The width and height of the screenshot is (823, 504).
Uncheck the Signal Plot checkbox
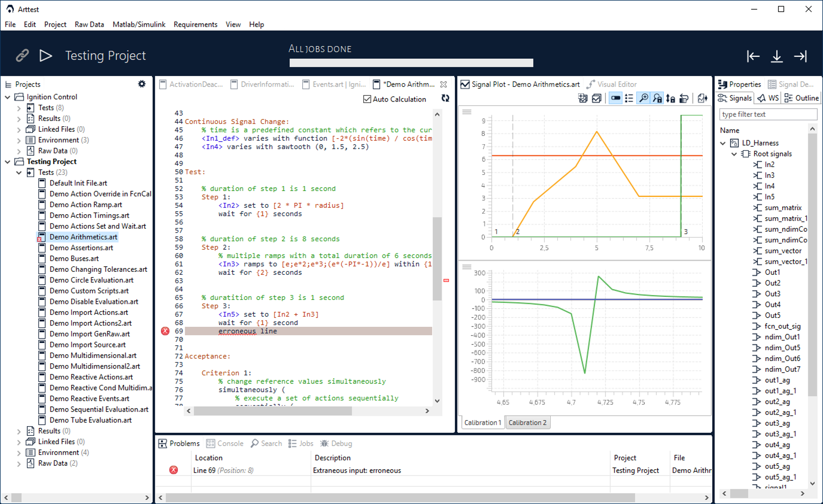coord(465,84)
